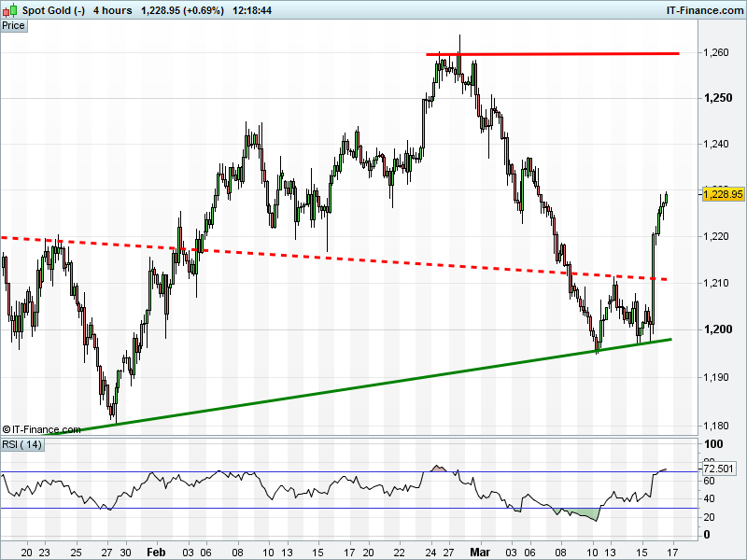Click the 1,210 price axis label
This screenshot has width=747, height=560.
[x=716, y=284]
